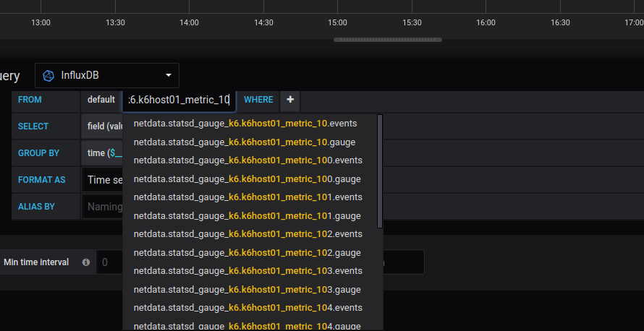
Task: Open the Time series format dropdown
Action: pyautogui.click(x=102, y=180)
